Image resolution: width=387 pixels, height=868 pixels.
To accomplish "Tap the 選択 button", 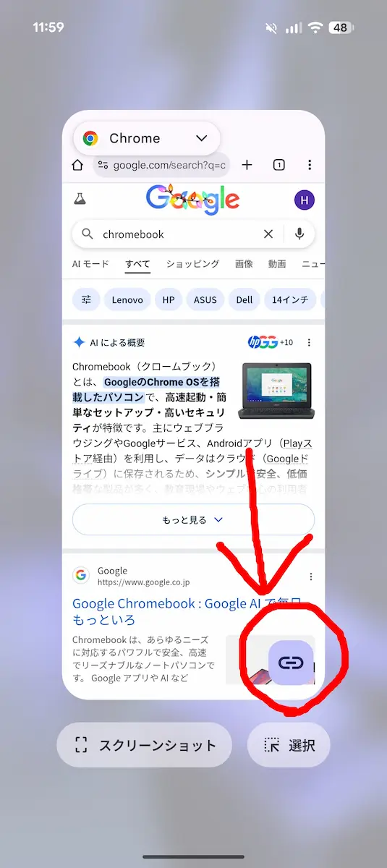I will pos(289,745).
